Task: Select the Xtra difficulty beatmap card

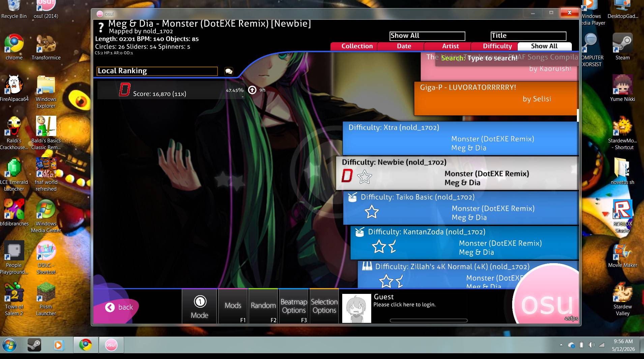Action: tap(460, 138)
